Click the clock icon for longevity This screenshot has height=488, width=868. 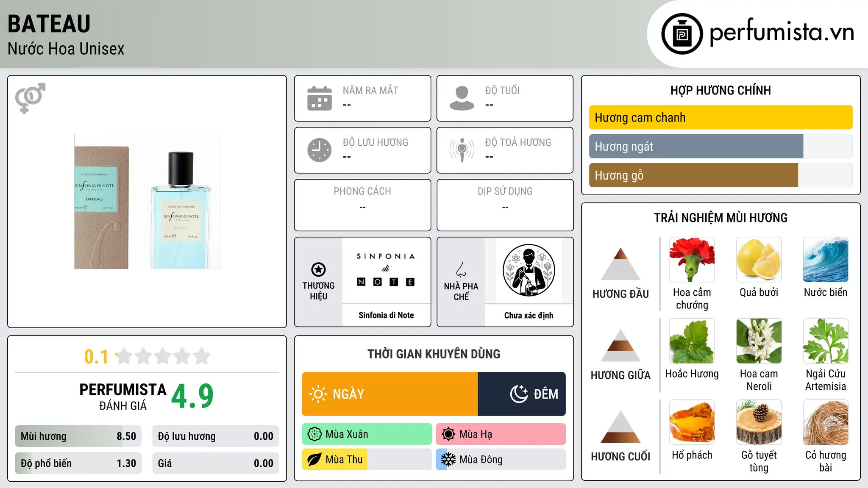point(320,150)
